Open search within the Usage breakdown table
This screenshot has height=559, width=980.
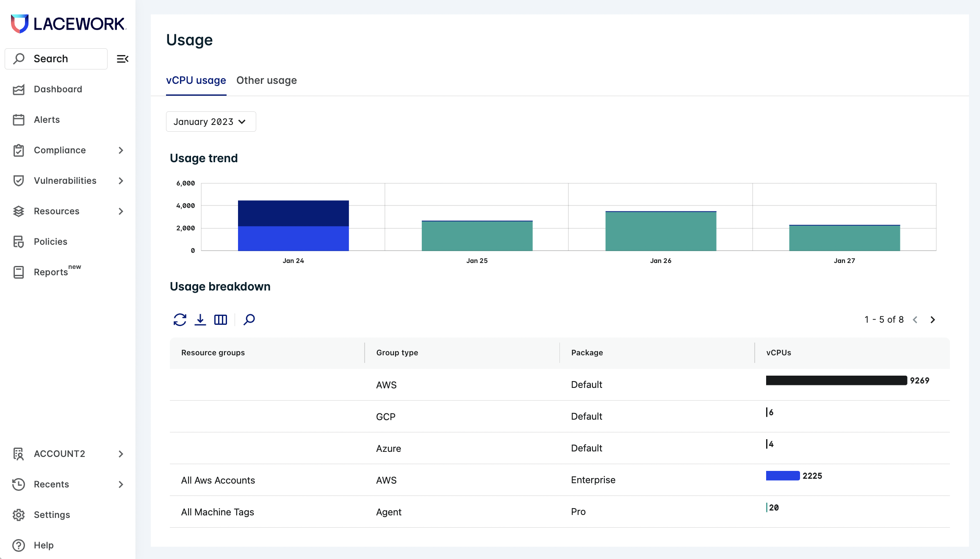[249, 320]
